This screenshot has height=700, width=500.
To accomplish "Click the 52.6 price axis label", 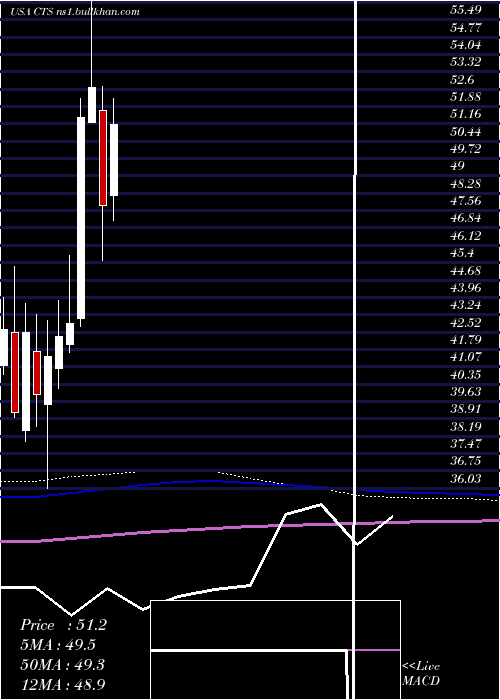I will (462, 80).
